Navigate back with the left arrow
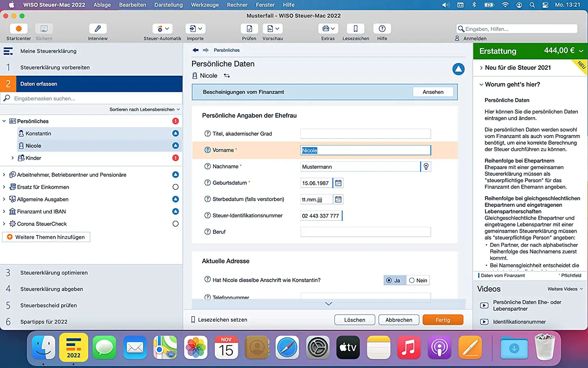The width and height of the screenshot is (588, 368). [x=196, y=50]
